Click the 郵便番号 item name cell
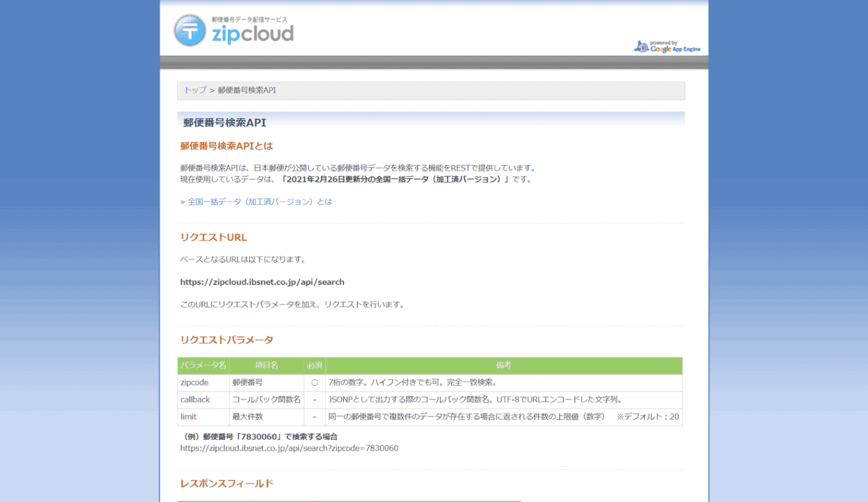This screenshot has width=868, height=502. coord(267,383)
